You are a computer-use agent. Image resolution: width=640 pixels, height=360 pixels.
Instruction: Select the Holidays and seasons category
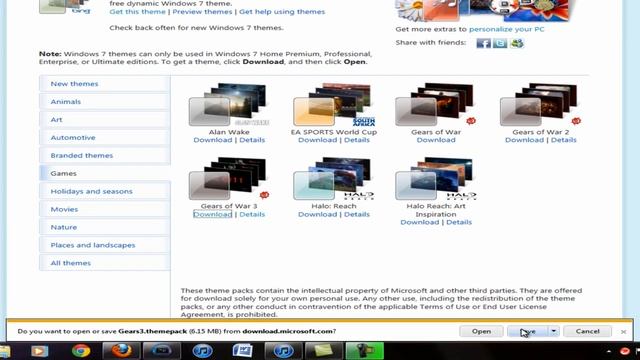click(x=105, y=191)
